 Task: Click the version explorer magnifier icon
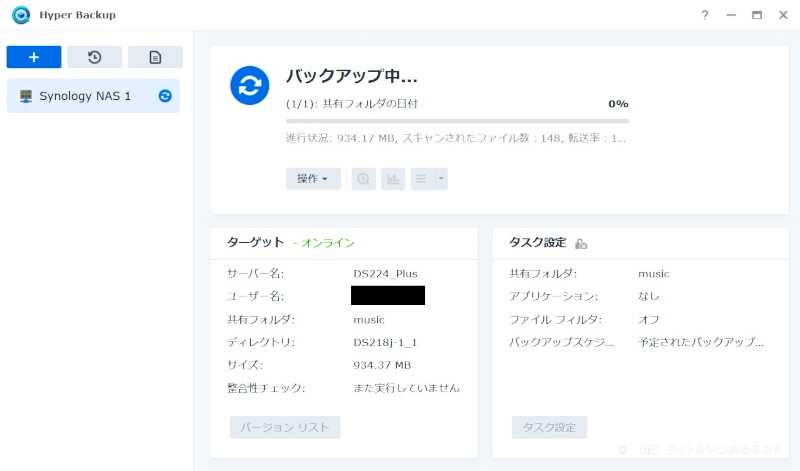pyautogui.click(x=363, y=179)
